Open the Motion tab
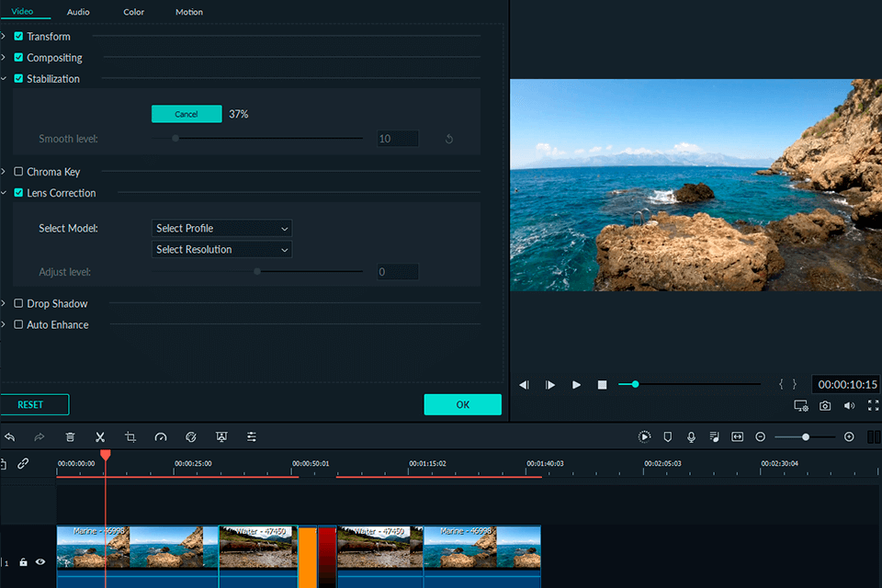The height and width of the screenshot is (588, 882). tap(189, 12)
